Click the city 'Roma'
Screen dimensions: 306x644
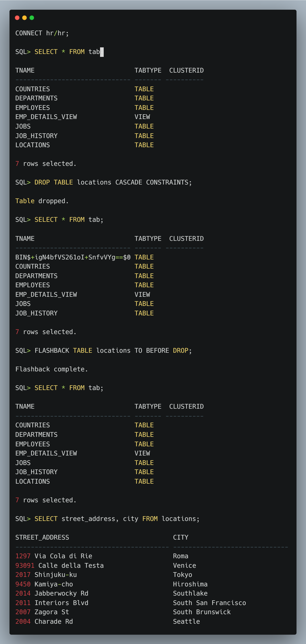coord(181,556)
